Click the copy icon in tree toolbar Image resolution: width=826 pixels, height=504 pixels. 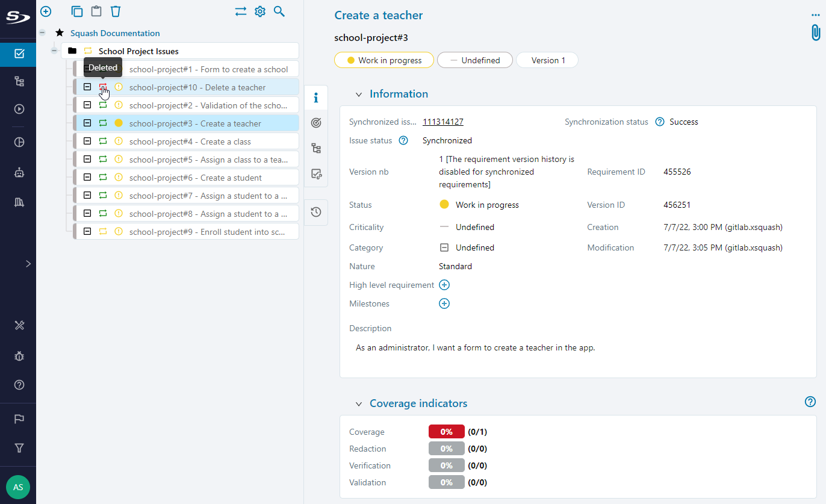click(76, 11)
